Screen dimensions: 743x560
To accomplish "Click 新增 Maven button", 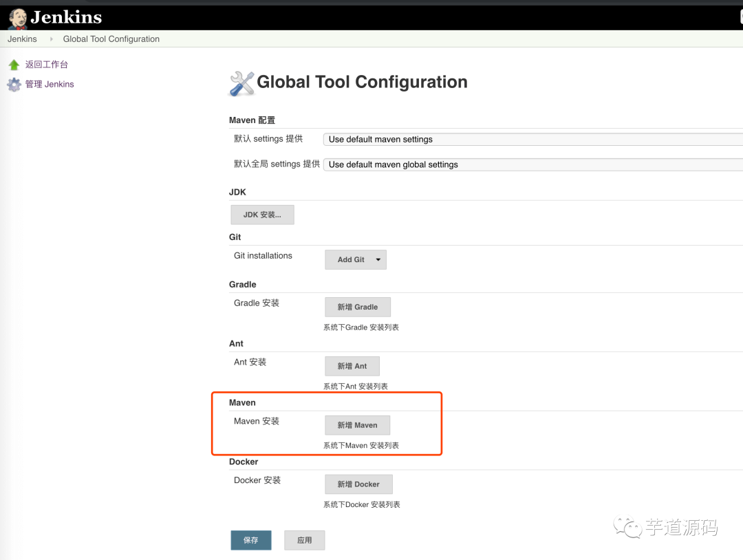I will coord(357,425).
